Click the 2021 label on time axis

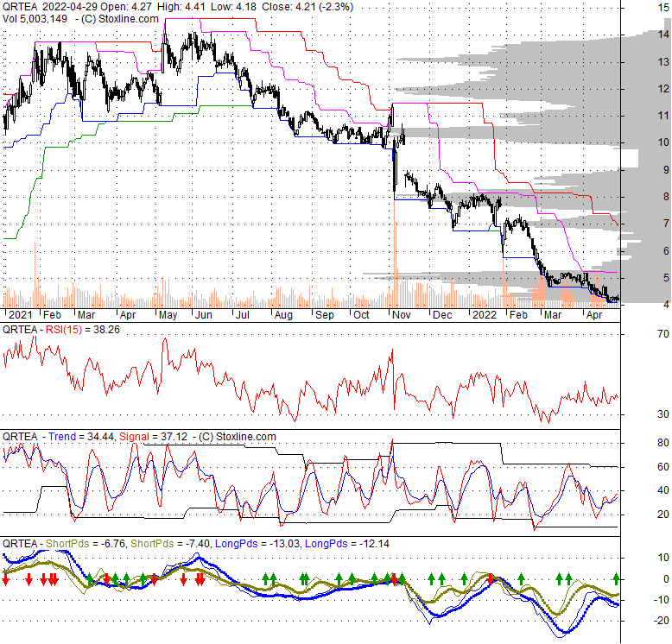(x=20, y=315)
